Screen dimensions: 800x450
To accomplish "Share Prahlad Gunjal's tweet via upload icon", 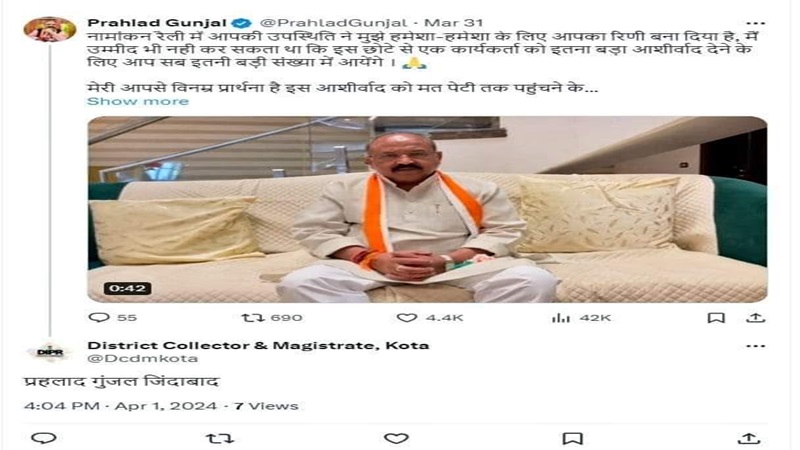I will (755, 317).
